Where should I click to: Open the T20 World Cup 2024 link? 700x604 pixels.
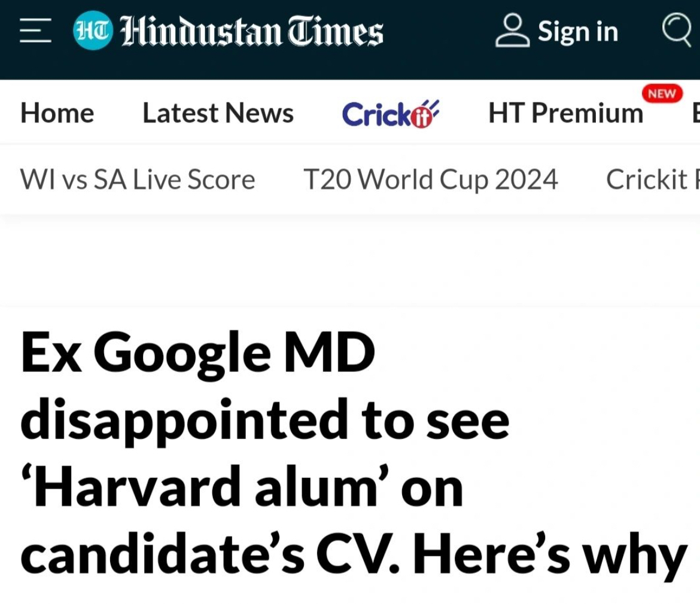(x=431, y=179)
